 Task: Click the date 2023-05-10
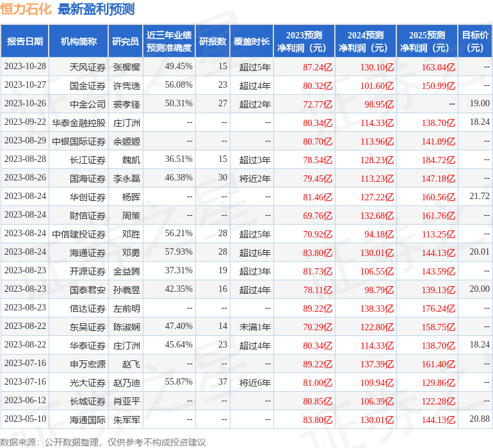(25, 419)
